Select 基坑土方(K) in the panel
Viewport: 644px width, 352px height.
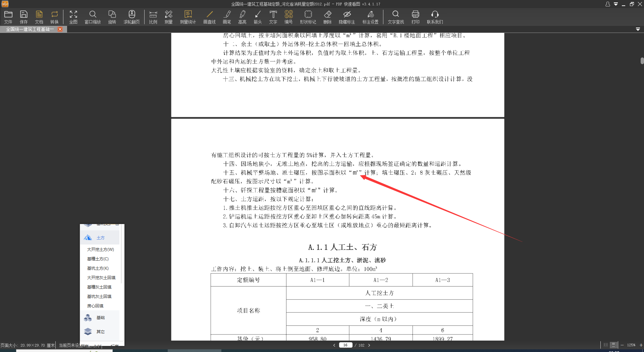(x=98, y=268)
